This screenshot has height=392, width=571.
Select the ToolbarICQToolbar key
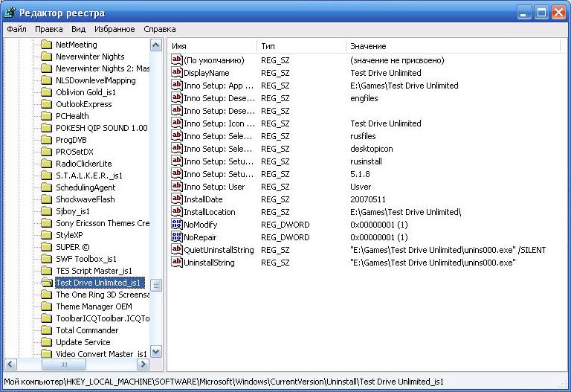pos(103,318)
